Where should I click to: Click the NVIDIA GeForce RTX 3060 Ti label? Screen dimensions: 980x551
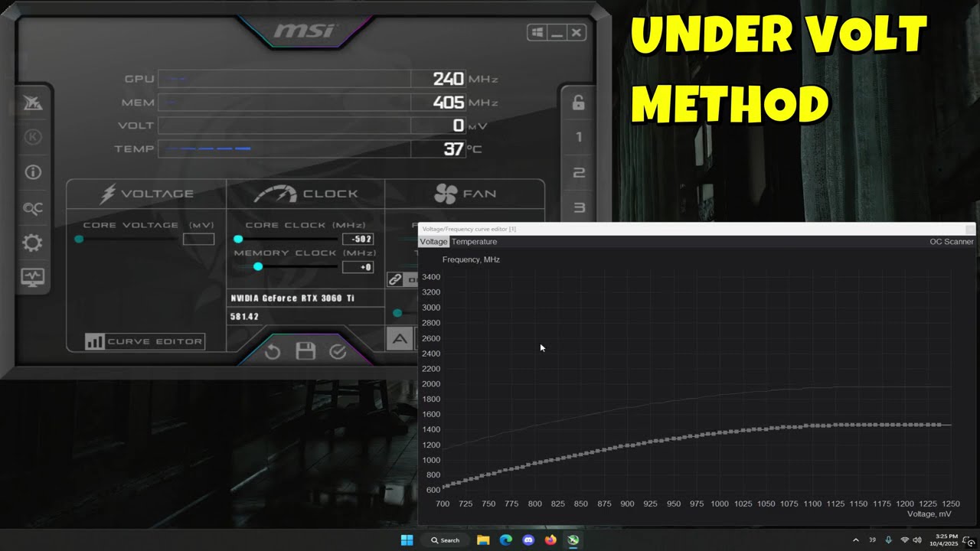(x=292, y=298)
